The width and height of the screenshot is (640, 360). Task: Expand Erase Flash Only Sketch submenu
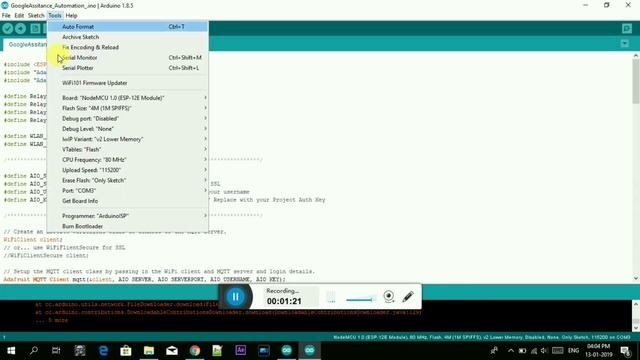pos(128,180)
